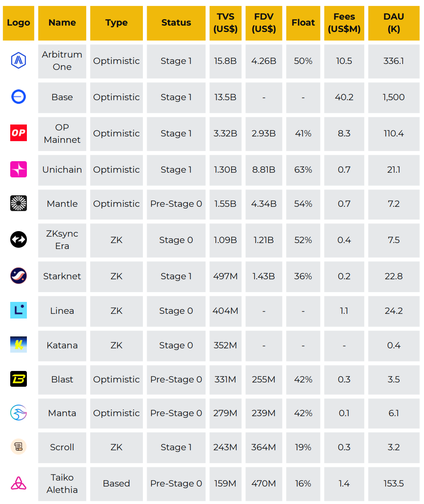Click the Arbitrum One logo icon
424x504 pixels.
18,61
